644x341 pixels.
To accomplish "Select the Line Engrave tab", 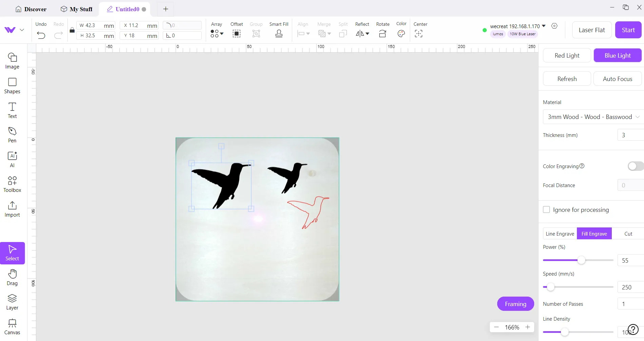I will [x=560, y=234].
